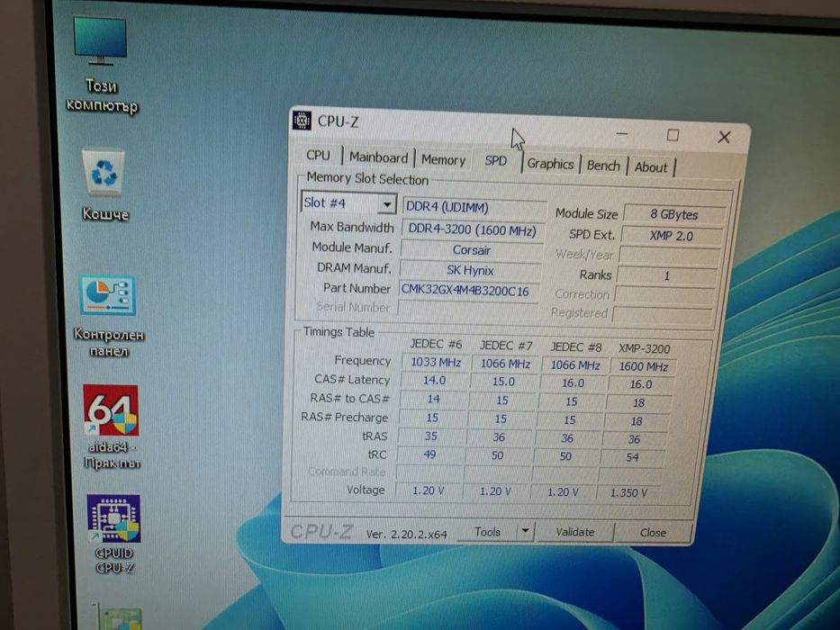Click the JEDEC #6 tRAS value 35
The image size is (840, 630).
[430, 436]
